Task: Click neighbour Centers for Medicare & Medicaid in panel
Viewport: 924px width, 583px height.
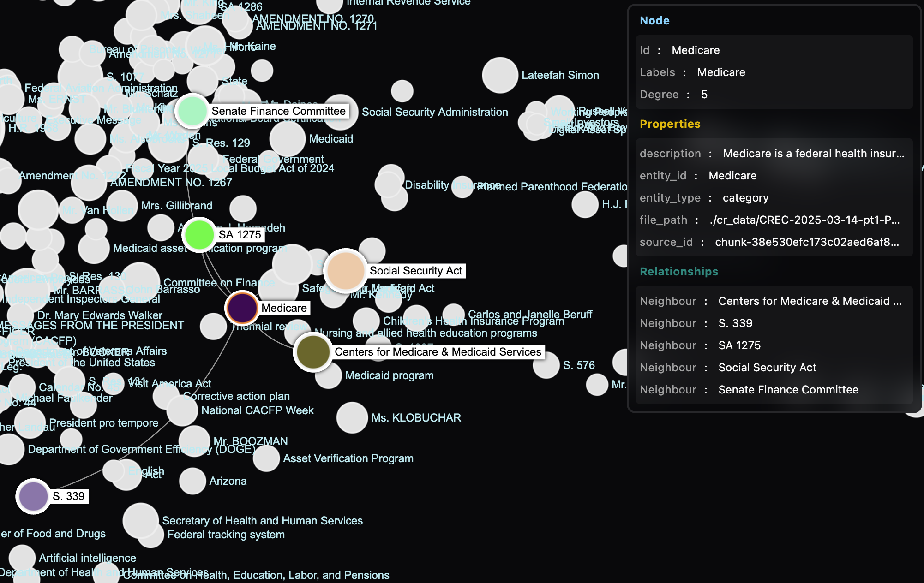Action: (x=810, y=301)
